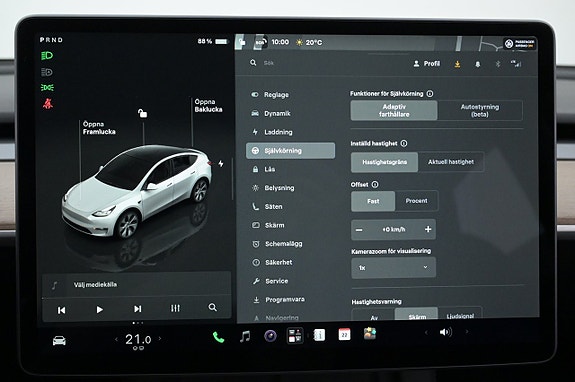575x382 pixels.
Task: Tap the passenger airbag status icon
Action: [x=520, y=44]
